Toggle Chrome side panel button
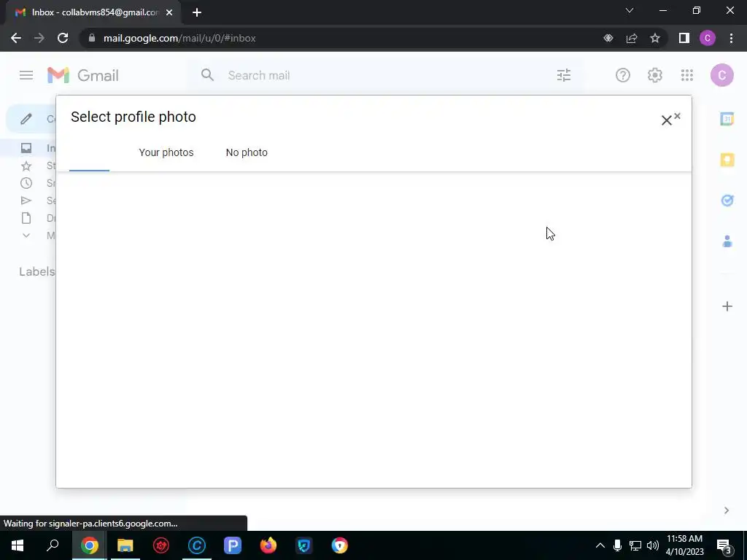This screenshot has width=747, height=560. click(x=684, y=38)
